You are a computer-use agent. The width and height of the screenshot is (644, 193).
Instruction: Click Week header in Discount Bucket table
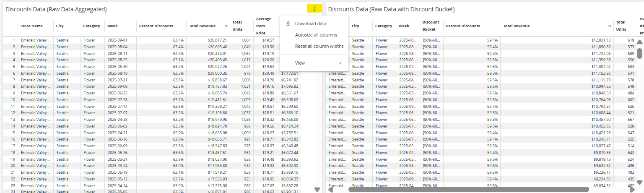click(404, 26)
